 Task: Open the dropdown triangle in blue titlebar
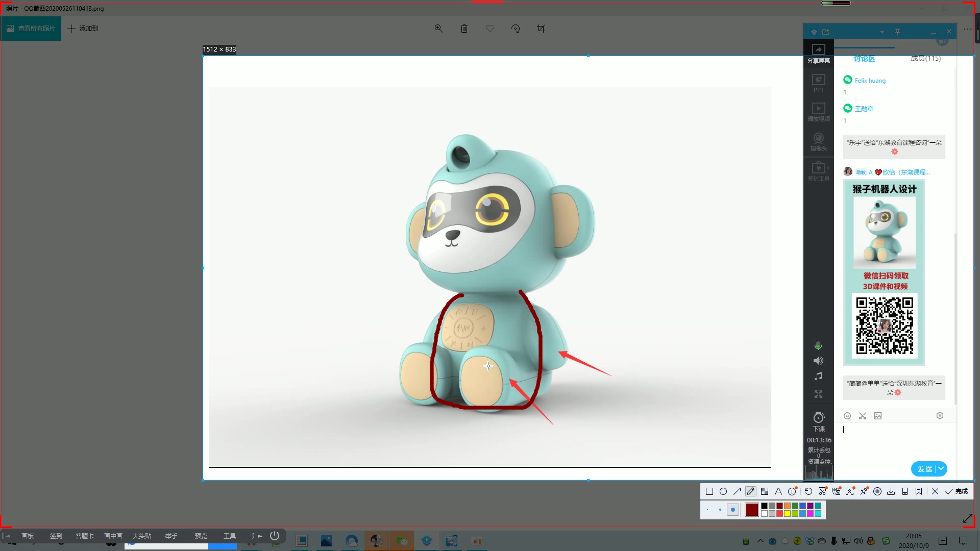(882, 32)
